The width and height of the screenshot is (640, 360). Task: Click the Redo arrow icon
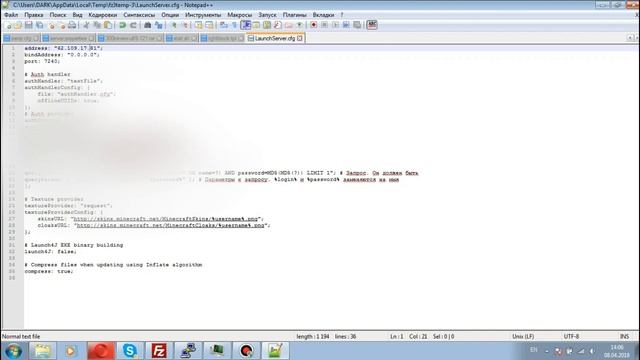click(x=133, y=25)
